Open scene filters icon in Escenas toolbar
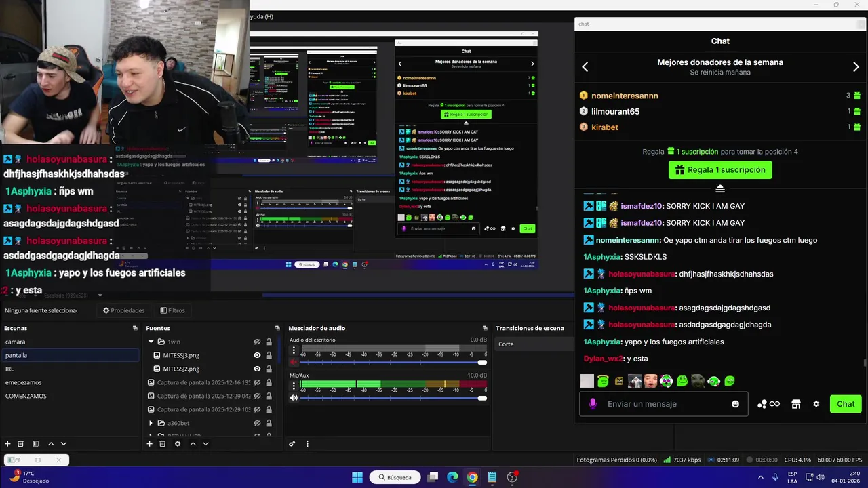 click(36, 444)
